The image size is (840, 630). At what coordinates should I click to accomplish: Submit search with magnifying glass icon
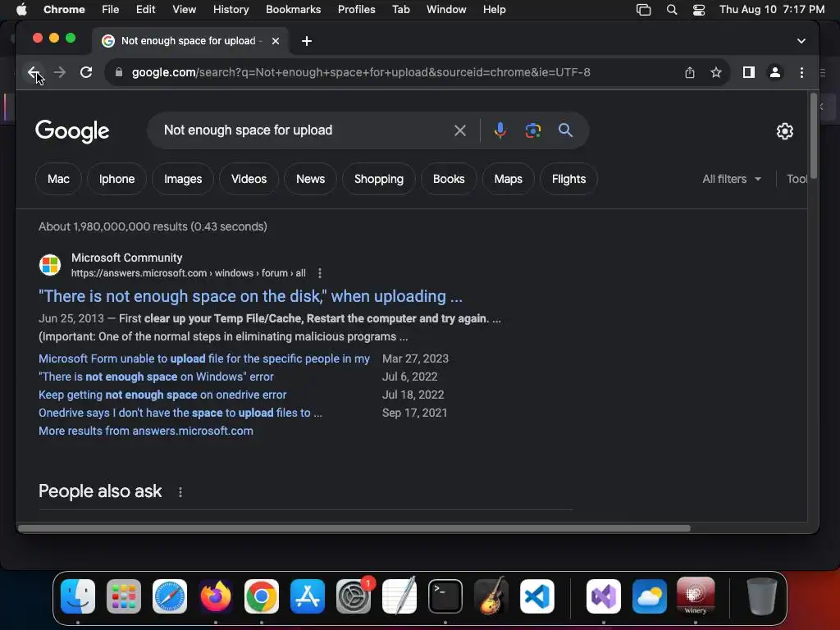click(565, 130)
